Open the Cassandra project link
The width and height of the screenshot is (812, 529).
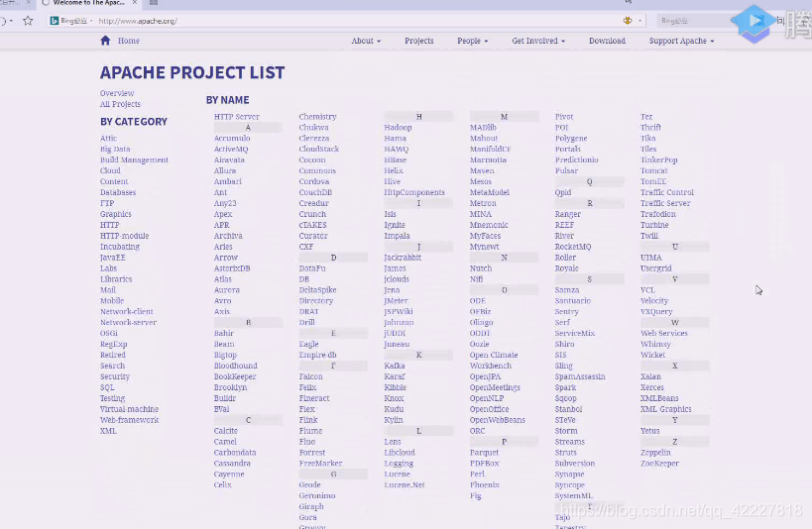pos(232,464)
